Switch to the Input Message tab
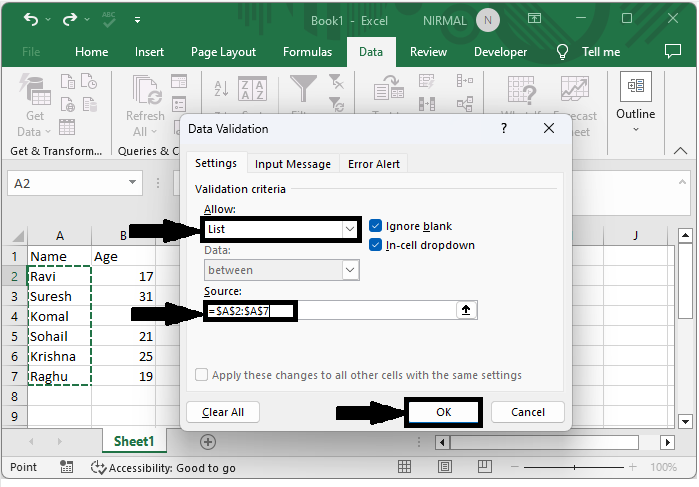This screenshot has height=487, width=699. [292, 164]
